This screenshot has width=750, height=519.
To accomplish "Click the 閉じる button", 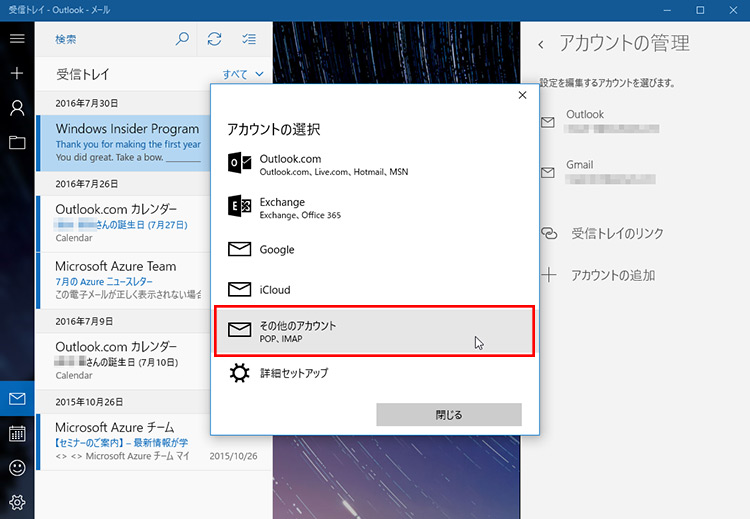I will pos(448,414).
